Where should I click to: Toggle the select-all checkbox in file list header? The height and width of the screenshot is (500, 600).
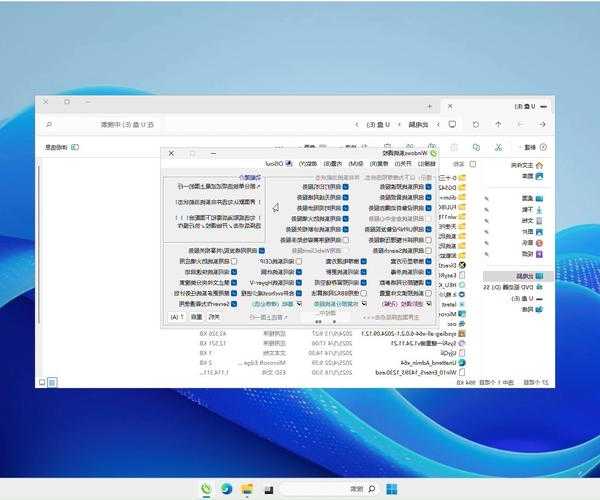coord(473,163)
